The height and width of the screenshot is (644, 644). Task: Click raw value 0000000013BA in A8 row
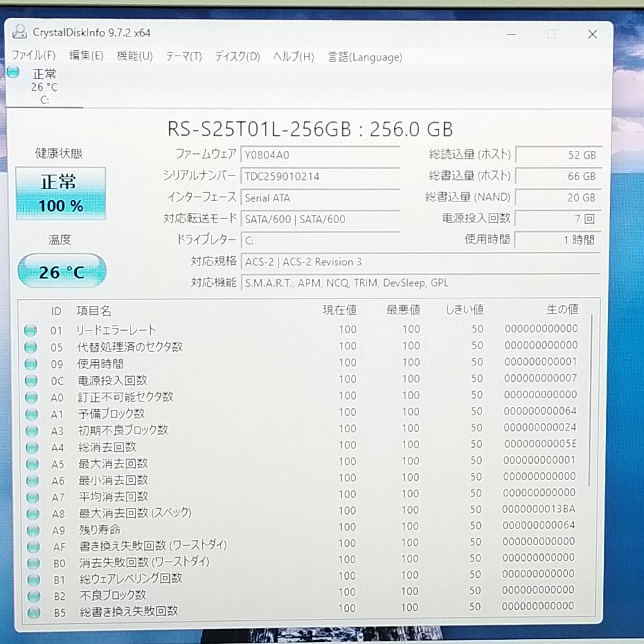[x=538, y=509]
